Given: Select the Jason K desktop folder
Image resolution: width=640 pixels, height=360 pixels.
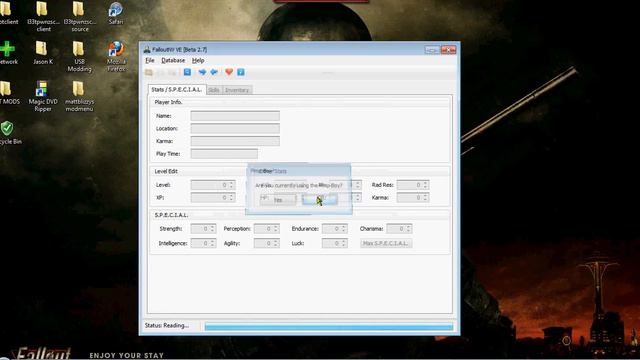Looking at the screenshot, I should (x=43, y=53).
